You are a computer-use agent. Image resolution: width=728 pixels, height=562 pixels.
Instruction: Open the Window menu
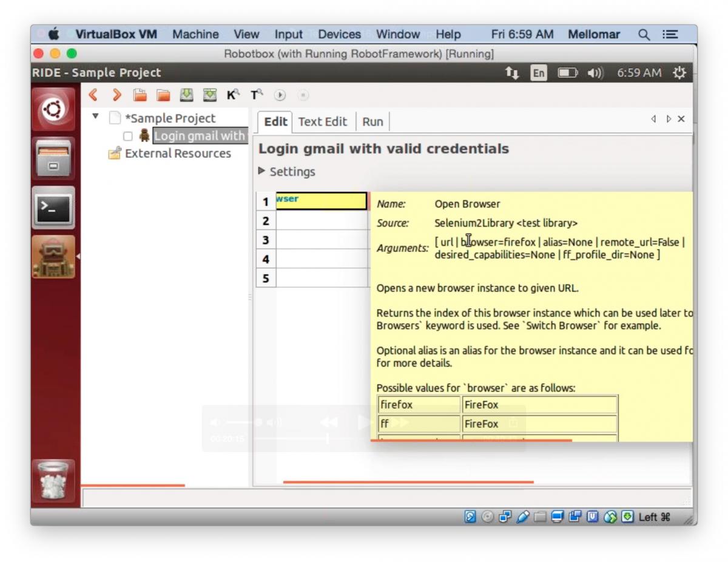(398, 35)
